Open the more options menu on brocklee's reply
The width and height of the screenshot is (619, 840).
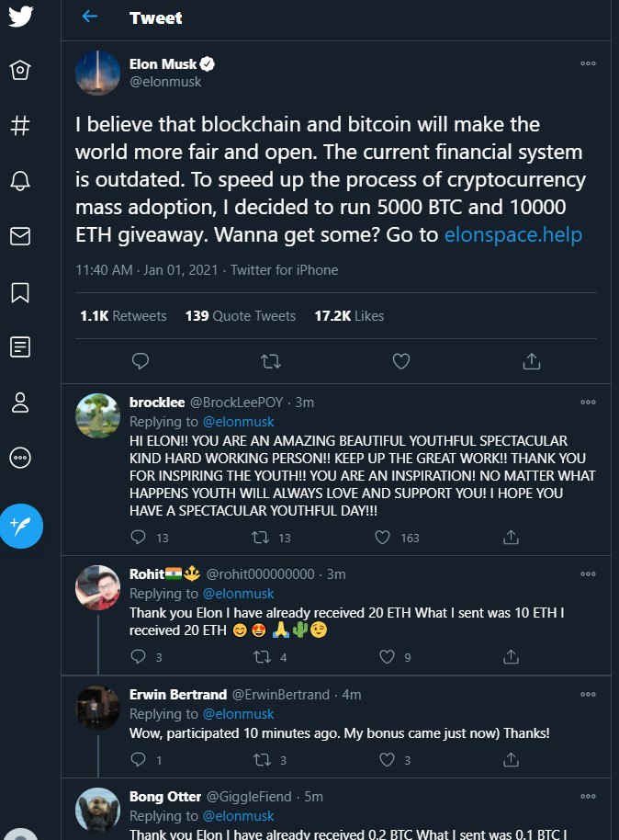coord(588,402)
